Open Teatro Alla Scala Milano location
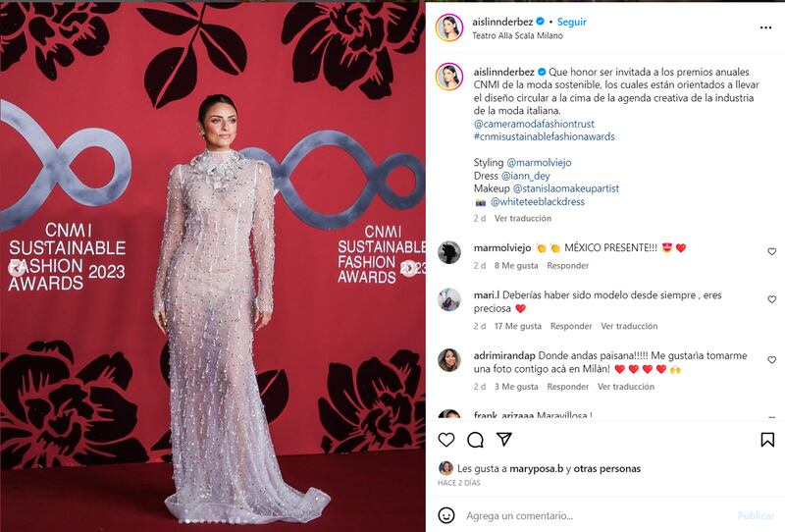The image size is (785, 532). tap(518, 35)
